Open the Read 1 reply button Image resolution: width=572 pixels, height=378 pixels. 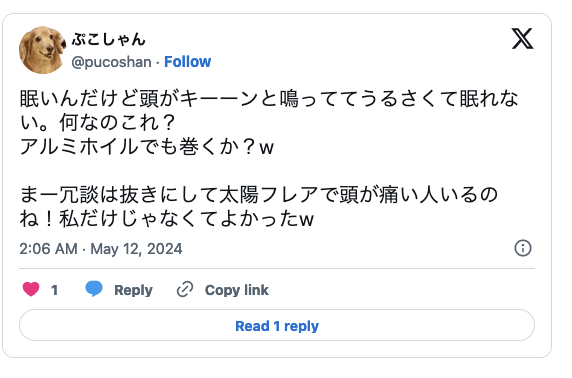tap(277, 325)
